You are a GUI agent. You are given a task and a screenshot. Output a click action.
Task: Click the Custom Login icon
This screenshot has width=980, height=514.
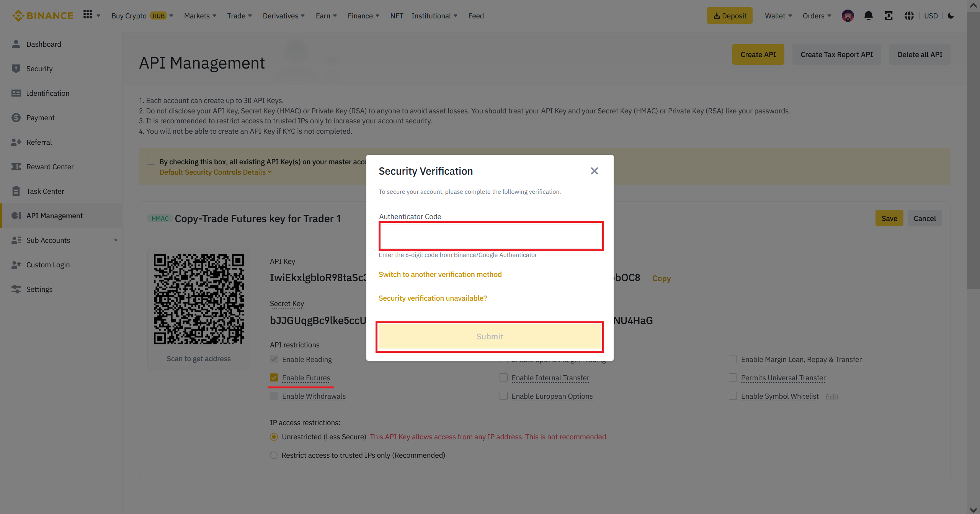pos(16,265)
